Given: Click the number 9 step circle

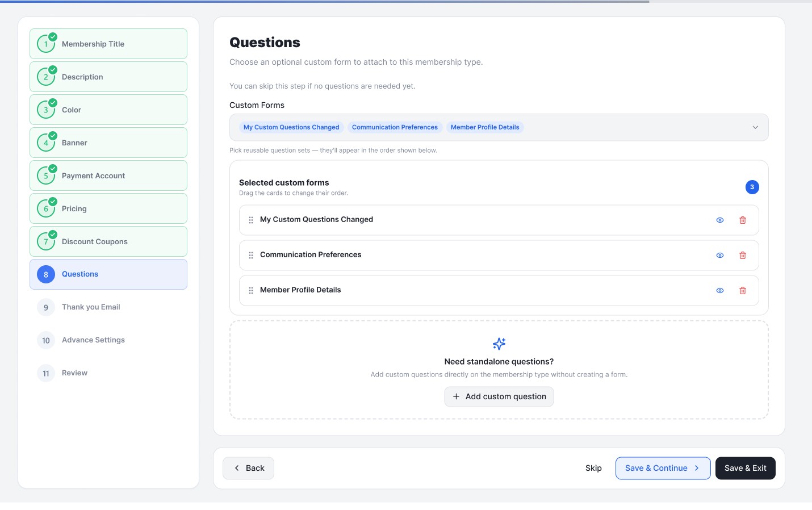Looking at the screenshot, I should pyautogui.click(x=46, y=307).
